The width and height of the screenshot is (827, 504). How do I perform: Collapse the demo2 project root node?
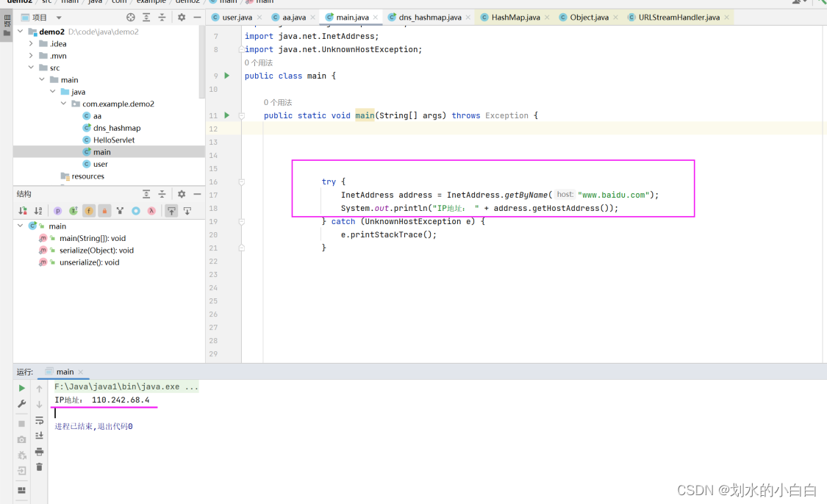point(21,32)
